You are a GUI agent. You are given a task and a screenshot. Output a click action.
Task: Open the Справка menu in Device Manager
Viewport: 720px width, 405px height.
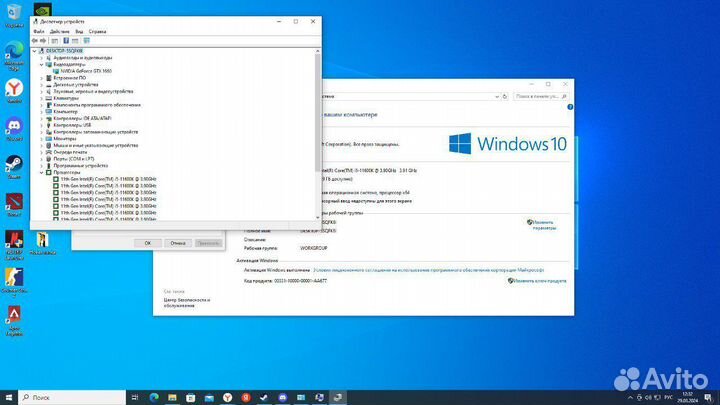click(97, 32)
